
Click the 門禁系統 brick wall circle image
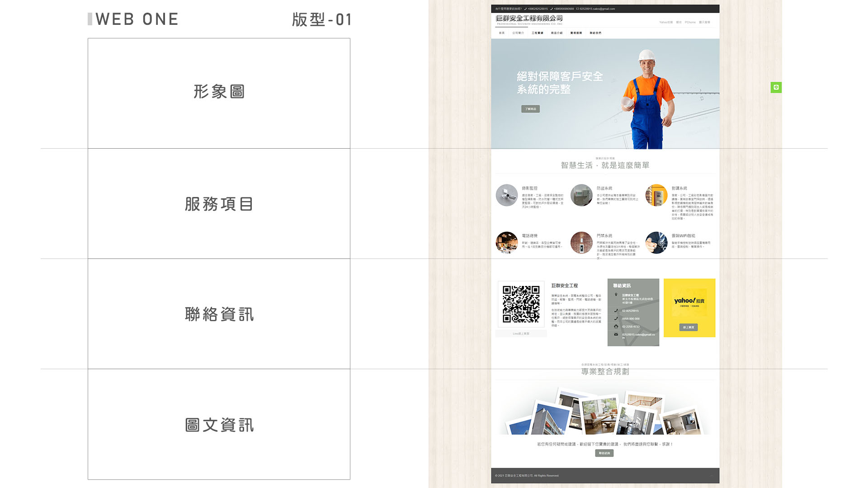click(581, 243)
